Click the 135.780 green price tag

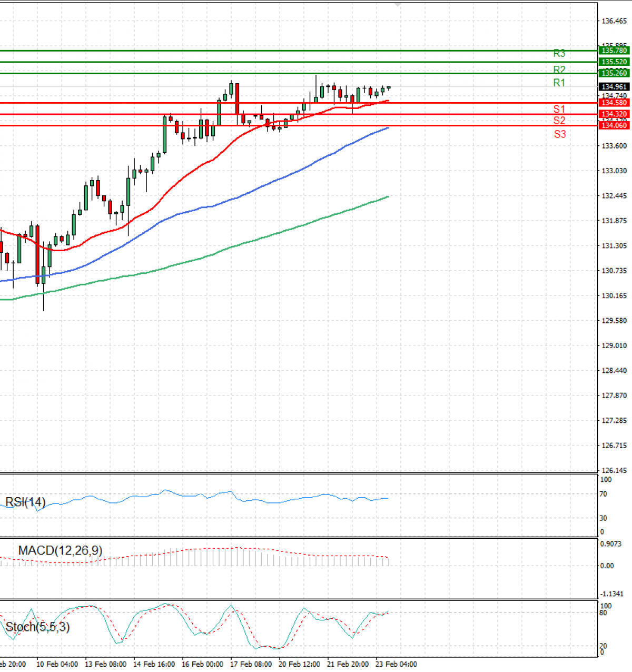614,51
